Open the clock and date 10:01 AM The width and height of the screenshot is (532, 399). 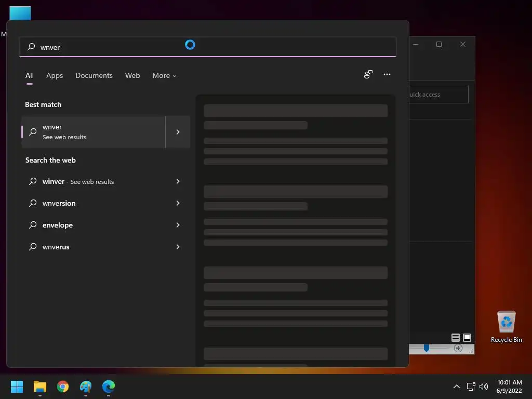509,387
